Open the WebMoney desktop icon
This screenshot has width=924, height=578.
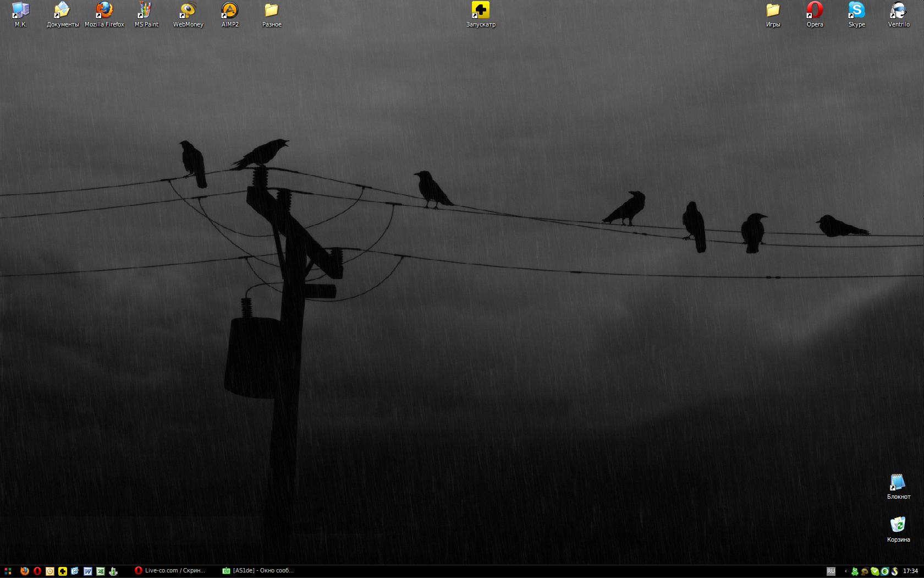pyautogui.click(x=188, y=11)
